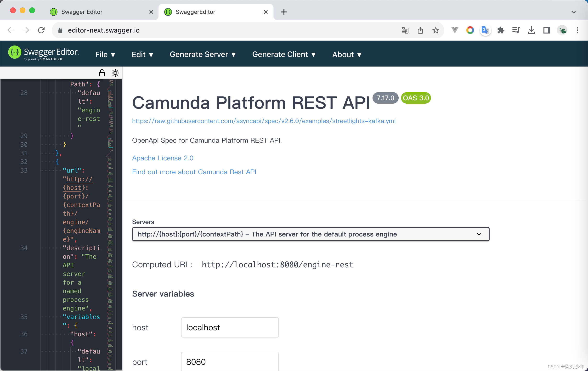The width and height of the screenshot is (588, 371).
Task: Click the 7.17.0 version badge
Action: click(385, 98)
